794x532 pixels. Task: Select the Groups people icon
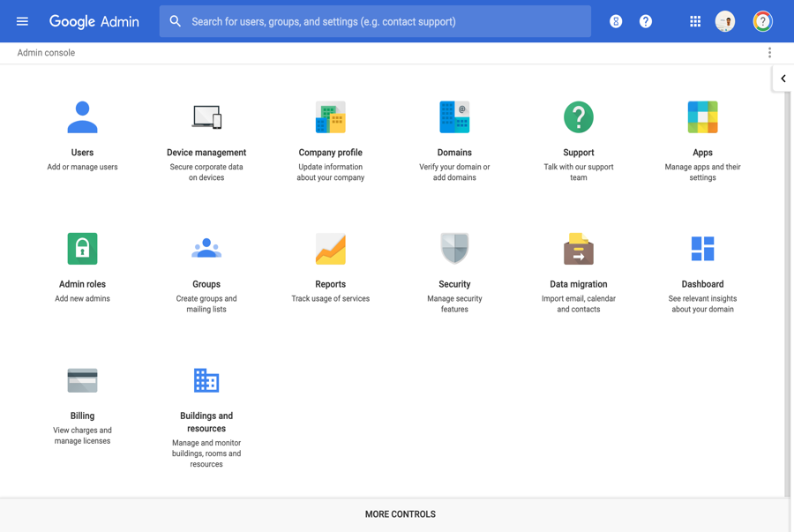pos(206,249)
